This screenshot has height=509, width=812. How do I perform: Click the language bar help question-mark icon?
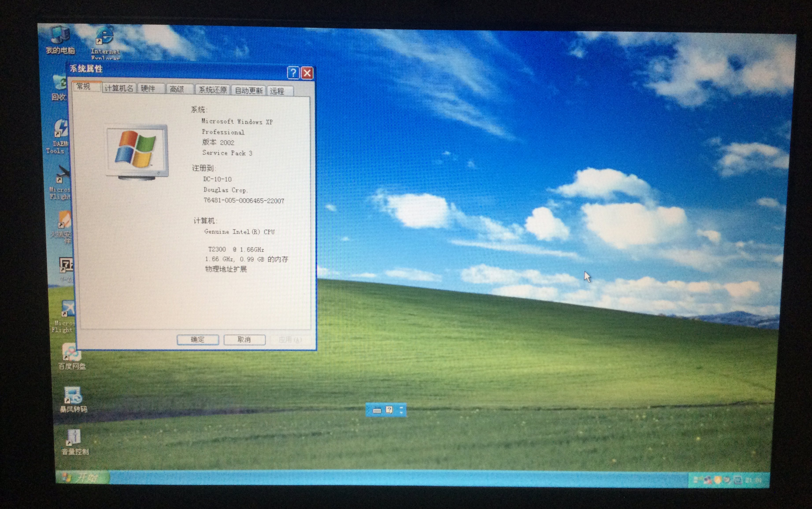click(389, 410)
